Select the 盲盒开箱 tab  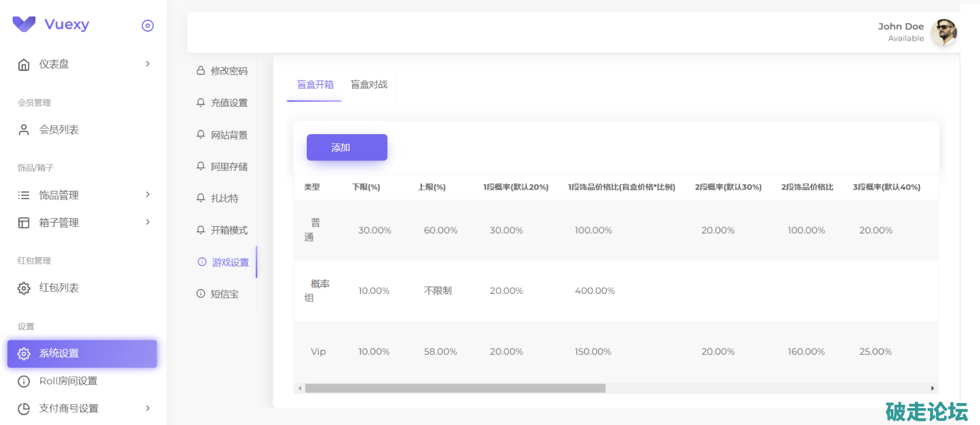[315, 85]
